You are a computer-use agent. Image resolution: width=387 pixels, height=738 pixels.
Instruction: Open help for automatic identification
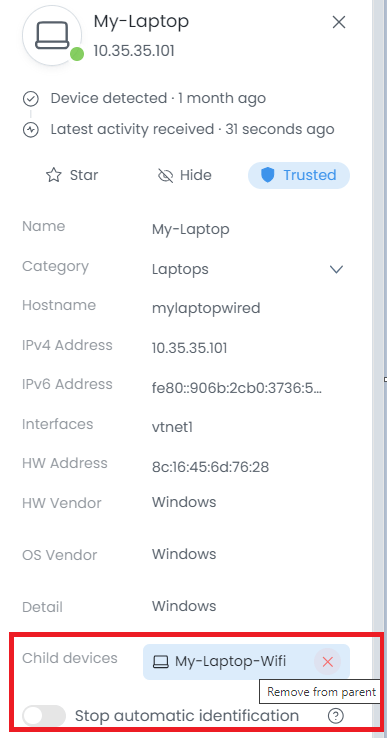[x=335, y=716]
